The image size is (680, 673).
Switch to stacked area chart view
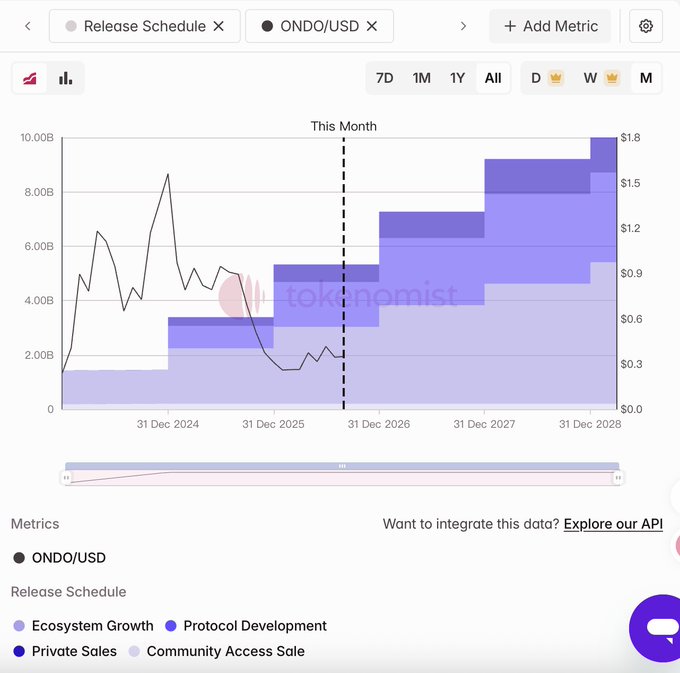tap(29, 78)
